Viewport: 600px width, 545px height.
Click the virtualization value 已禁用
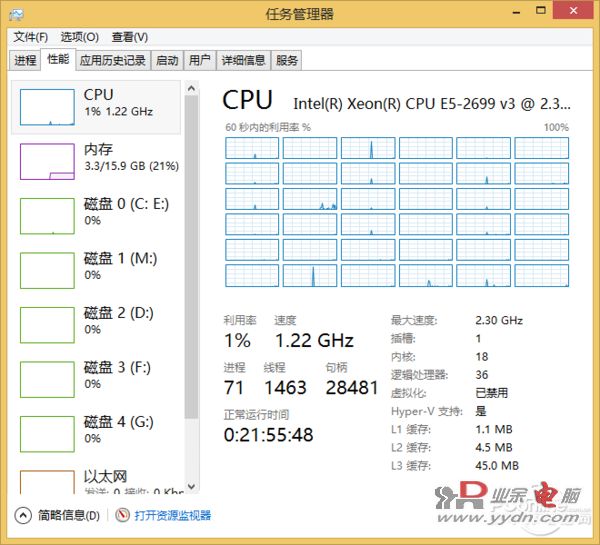[491, 393]
